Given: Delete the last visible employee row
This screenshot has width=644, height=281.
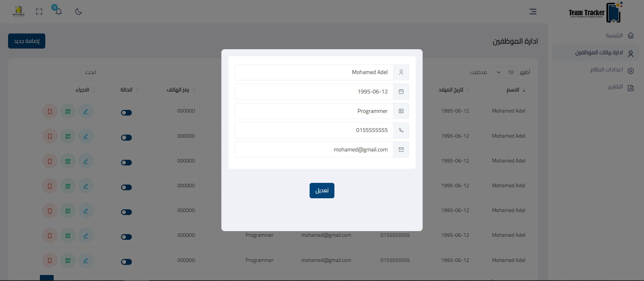Looking at the screenshot, I should click(x=50, y=261).
